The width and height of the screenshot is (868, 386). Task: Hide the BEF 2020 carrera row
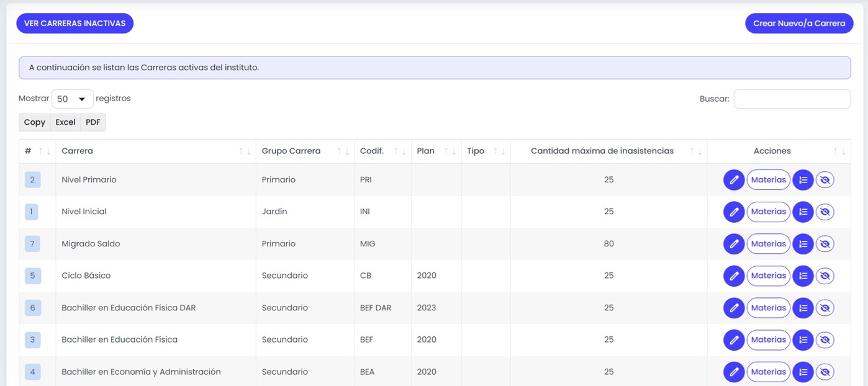[x=825, y=339]
